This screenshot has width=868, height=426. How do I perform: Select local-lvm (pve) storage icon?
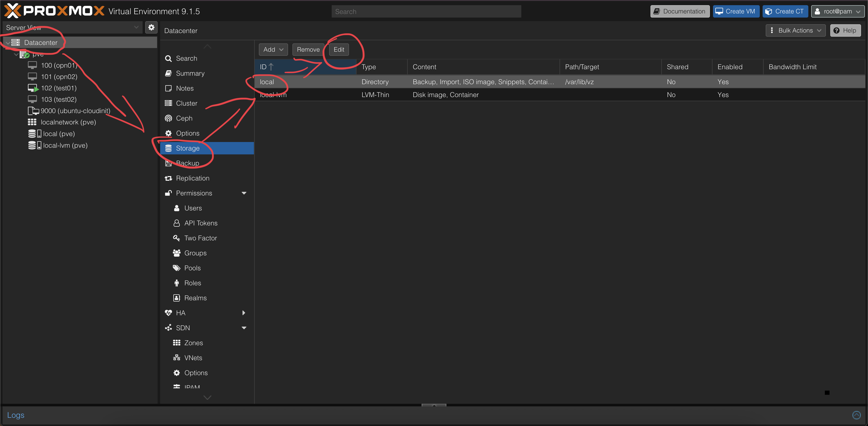(35, 145)
